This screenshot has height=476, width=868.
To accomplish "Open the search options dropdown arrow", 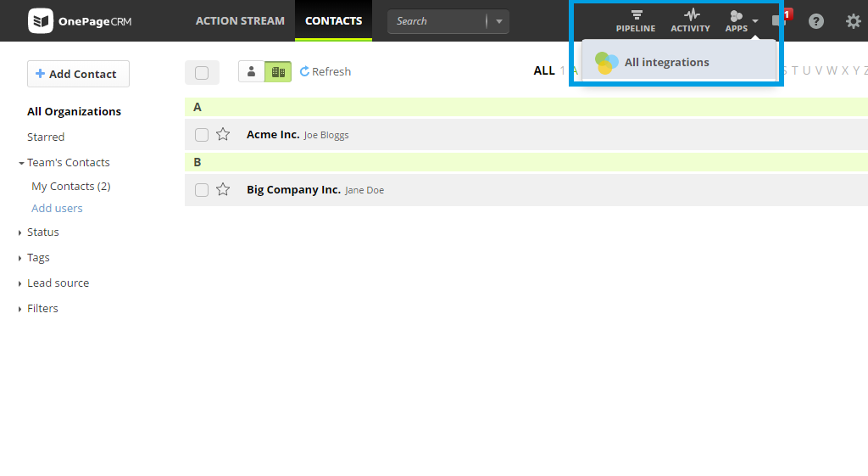I will click(x=498, y=21).
